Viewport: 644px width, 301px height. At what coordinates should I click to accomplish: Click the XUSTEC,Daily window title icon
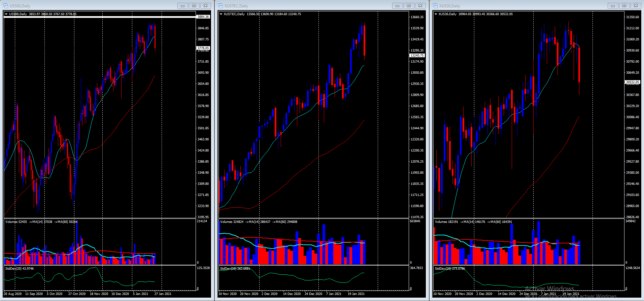221,6
